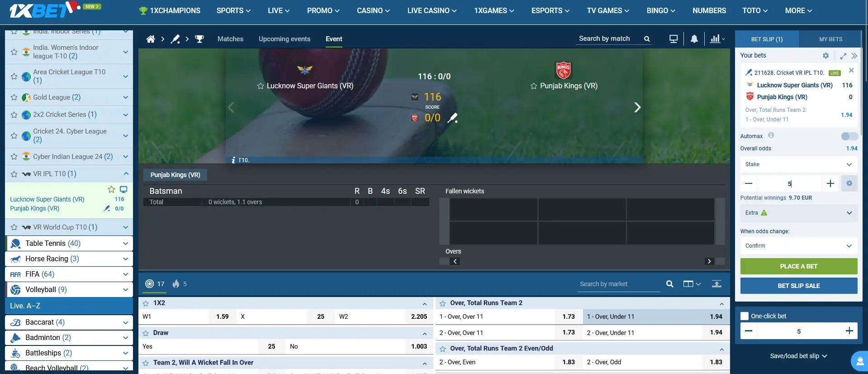This screenshot has height=374, width=868.
Task: Favorite VR IPL T10 league star
Action: 14,174
